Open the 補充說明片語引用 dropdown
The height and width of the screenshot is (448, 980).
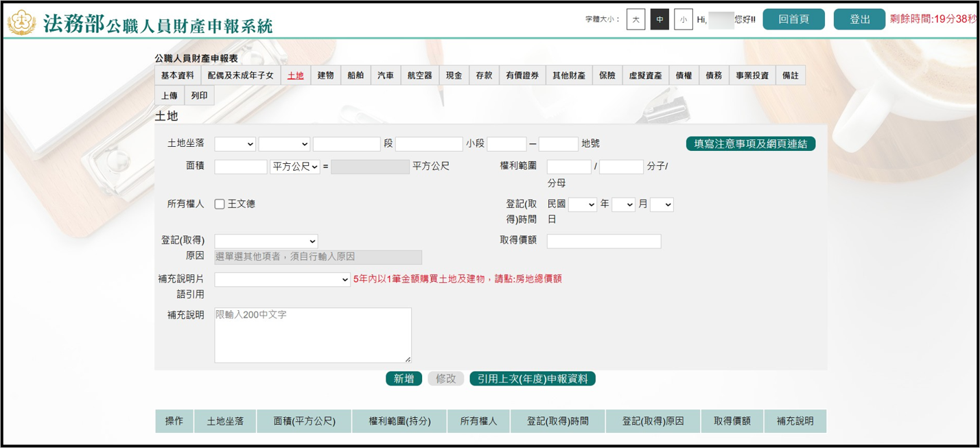(282, 279)
